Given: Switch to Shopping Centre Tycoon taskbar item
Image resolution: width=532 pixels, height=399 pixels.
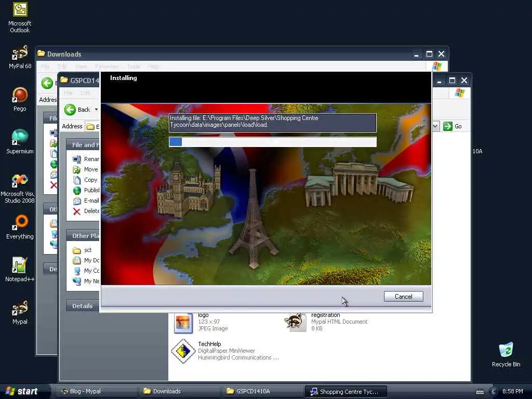Looking at the screenshot, I should 345,392.
